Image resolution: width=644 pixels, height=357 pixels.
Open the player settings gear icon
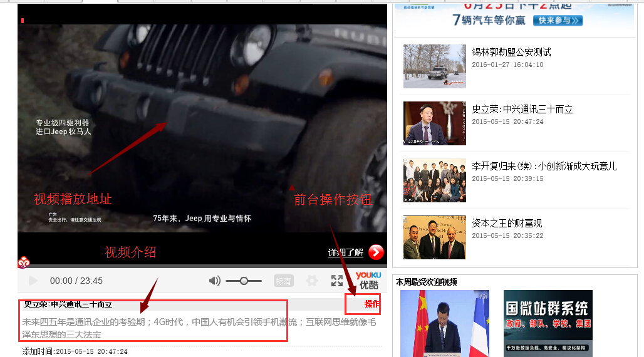click(311, 281)
